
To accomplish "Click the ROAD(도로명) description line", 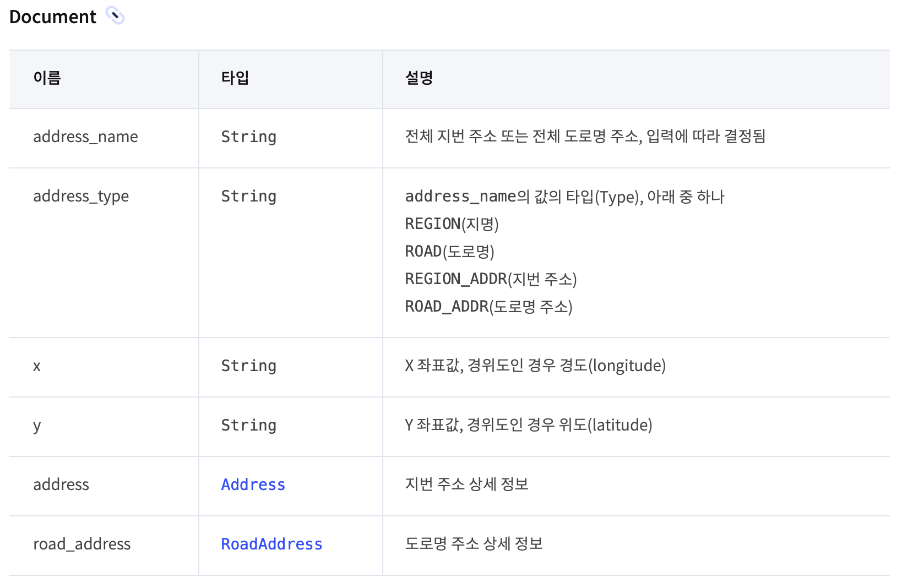I will tap(449, 252).
